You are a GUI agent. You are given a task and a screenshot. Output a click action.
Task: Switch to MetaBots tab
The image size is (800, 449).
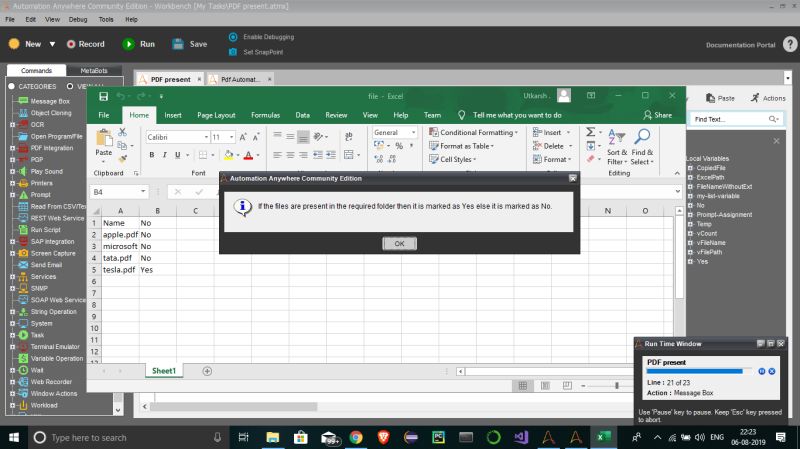tap(94, 70)
